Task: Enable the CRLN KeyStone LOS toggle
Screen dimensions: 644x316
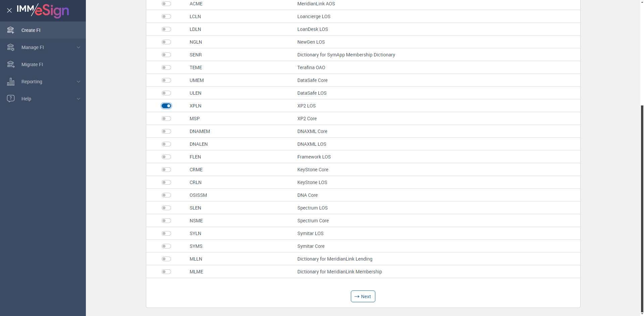Action: point(166,182)
